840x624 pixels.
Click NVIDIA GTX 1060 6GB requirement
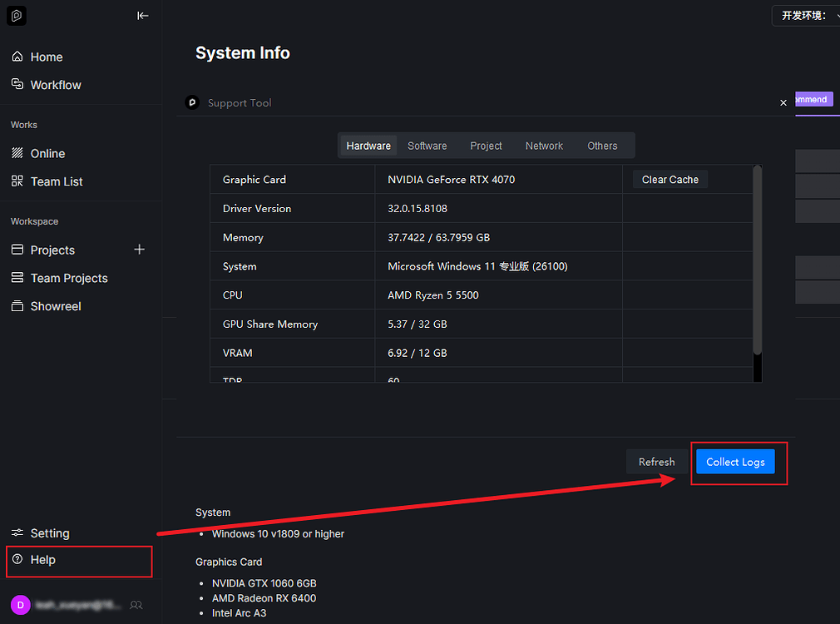point(264,583)
